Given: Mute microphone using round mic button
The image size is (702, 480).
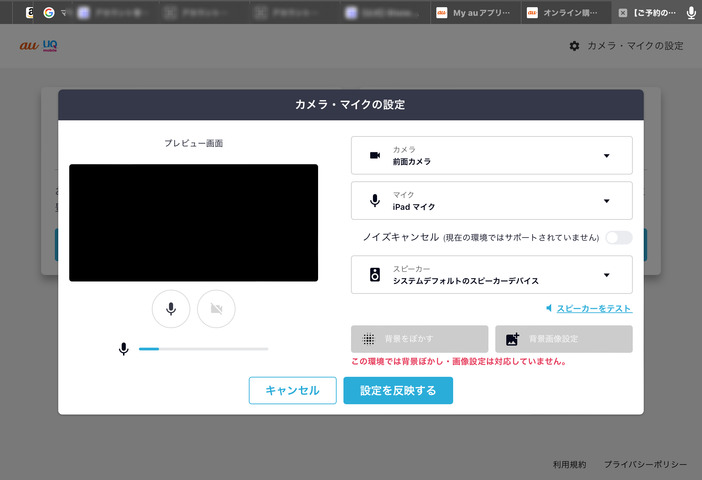Looking at the screenshot, I should tap(171, 309).
